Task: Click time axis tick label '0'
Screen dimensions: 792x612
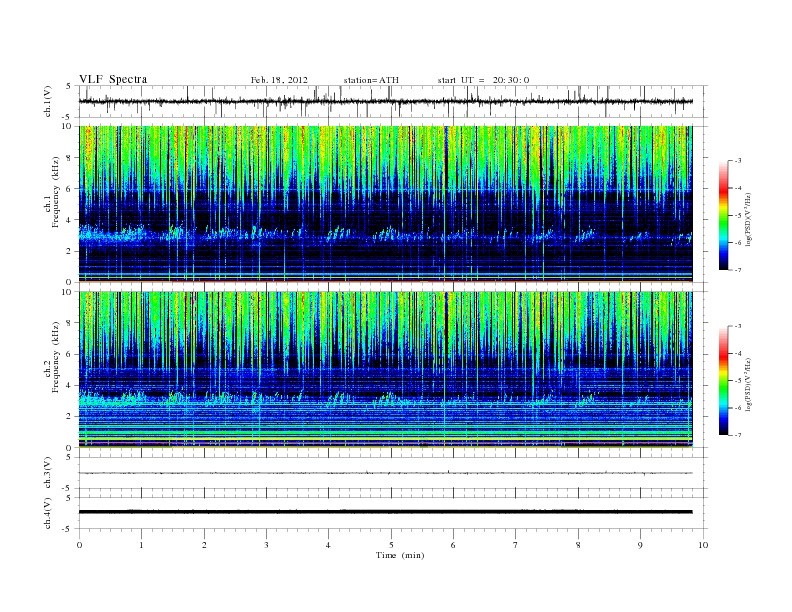Action: (x=79, y=545)
